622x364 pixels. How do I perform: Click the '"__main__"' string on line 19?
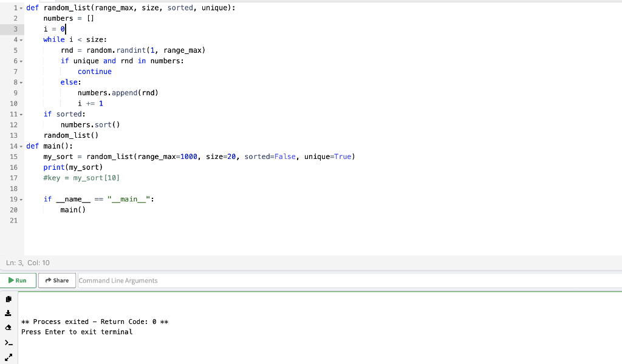(129, 199)
